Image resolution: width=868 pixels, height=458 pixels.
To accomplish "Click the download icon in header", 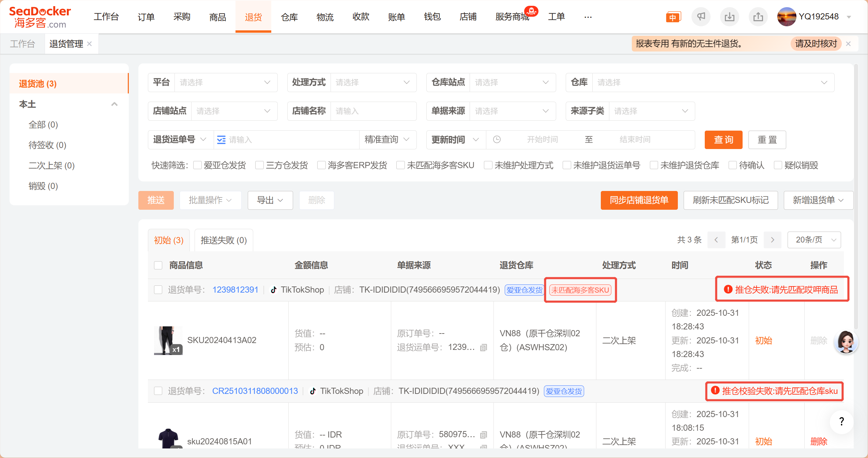I will [x=729, y=17].
